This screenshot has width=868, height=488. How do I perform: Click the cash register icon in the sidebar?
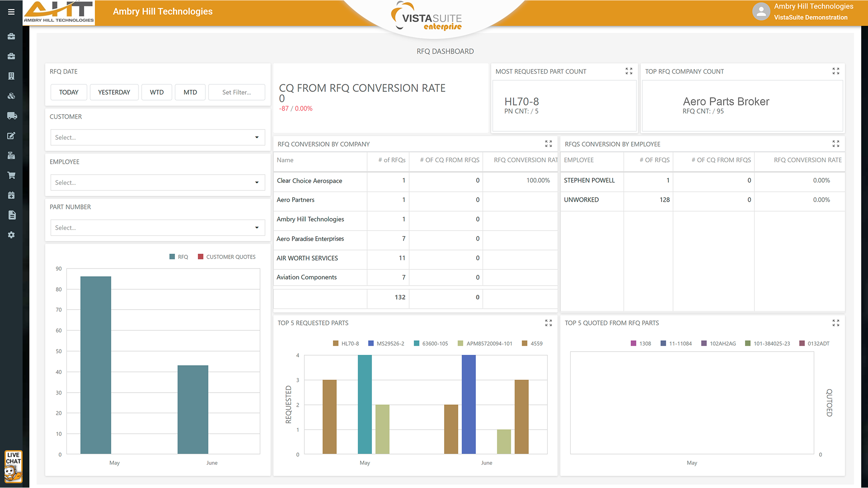point(11,155)
